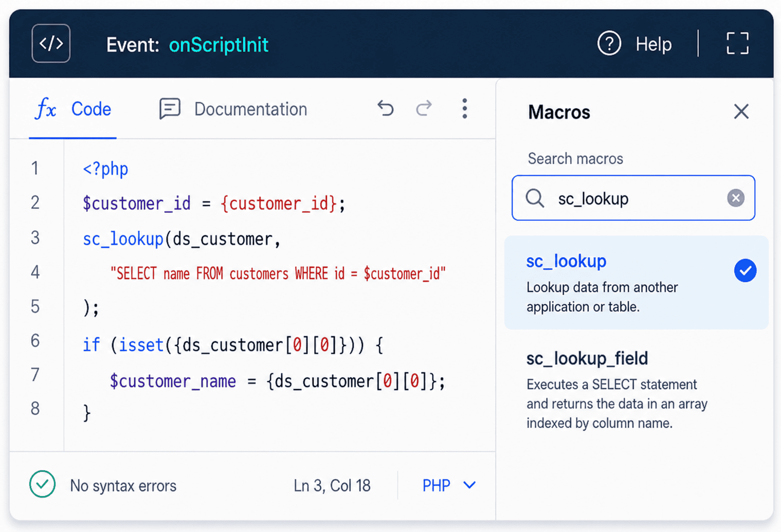Open the Help question mark icon
The image size is (781, 532).
pyautogui.click(x=609, y=44)
